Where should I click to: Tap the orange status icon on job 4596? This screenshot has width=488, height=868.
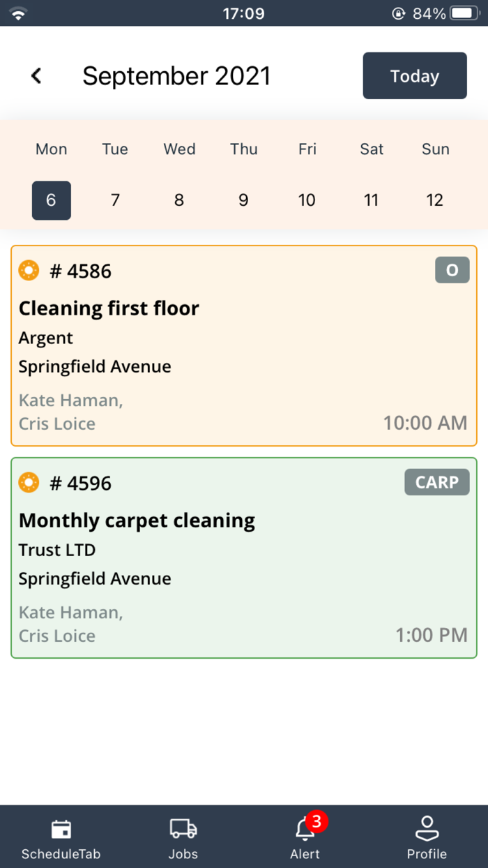click(x=29, y=482)
